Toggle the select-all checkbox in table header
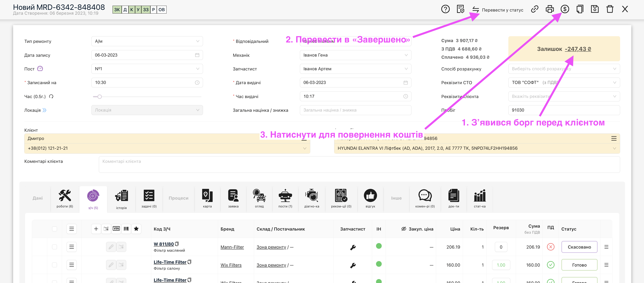644x283 pixels. [x=54, y=229]
